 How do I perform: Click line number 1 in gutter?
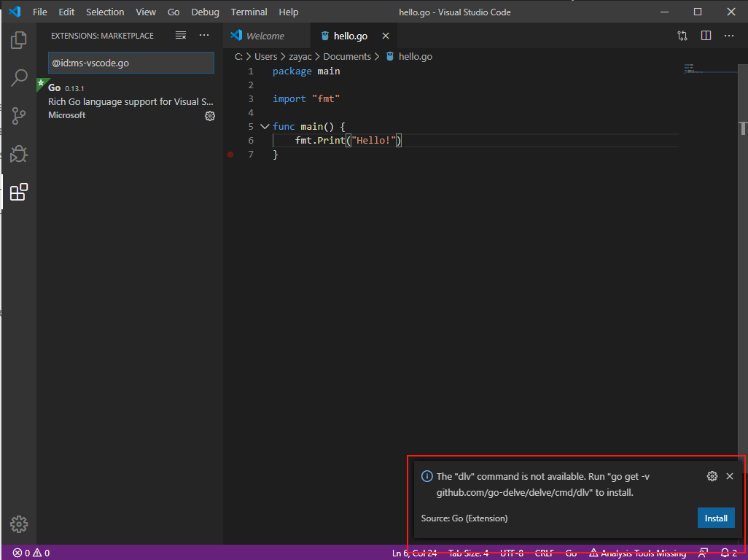tap(251, 71)
